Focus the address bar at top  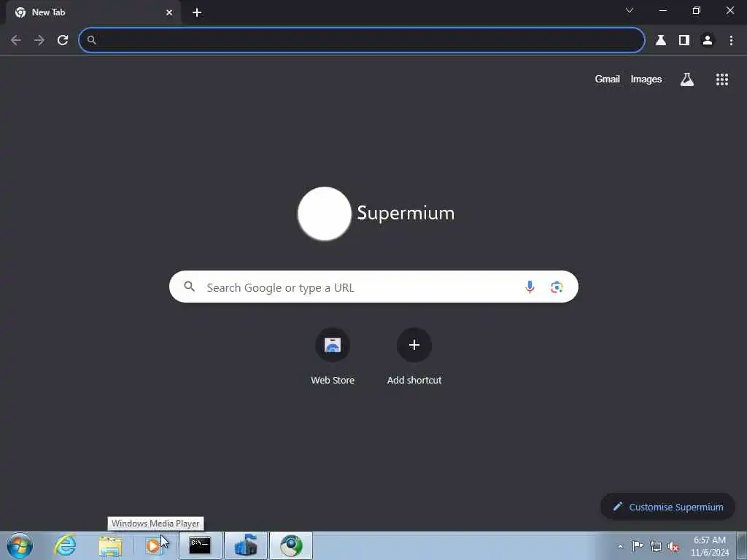pos(362,40)
